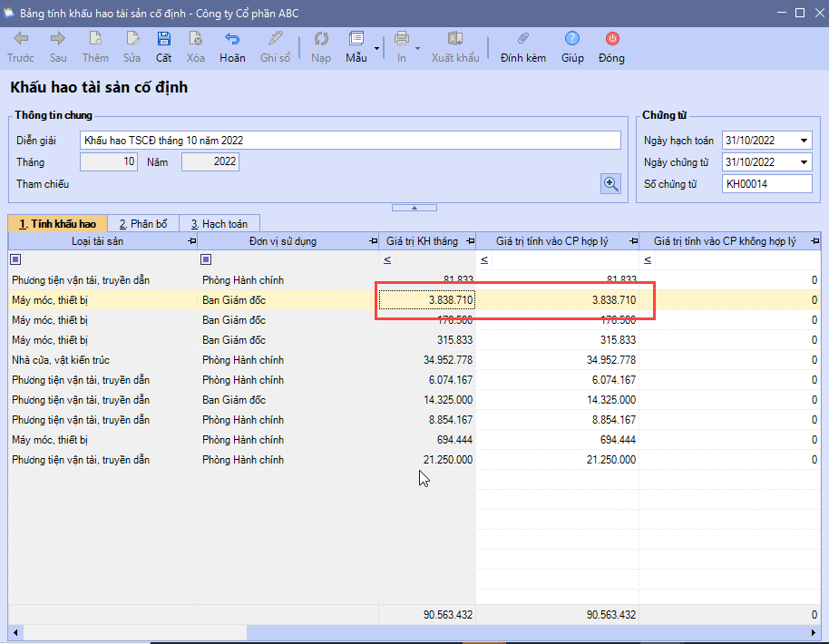Click the scrollbar right arrow
Screen dimensions: 829x644
click(x=814, y=632)
